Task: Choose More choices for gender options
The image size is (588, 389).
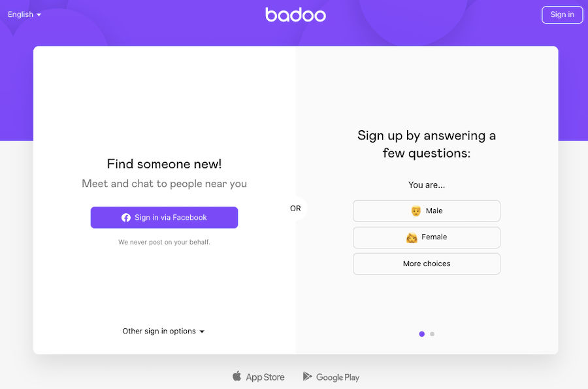Action: (426, 263)
